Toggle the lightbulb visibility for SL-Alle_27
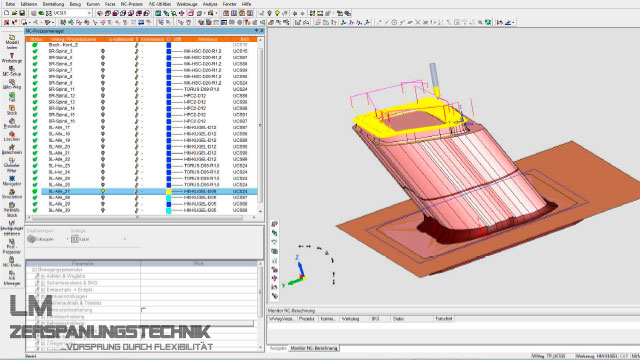 [103, 191]
